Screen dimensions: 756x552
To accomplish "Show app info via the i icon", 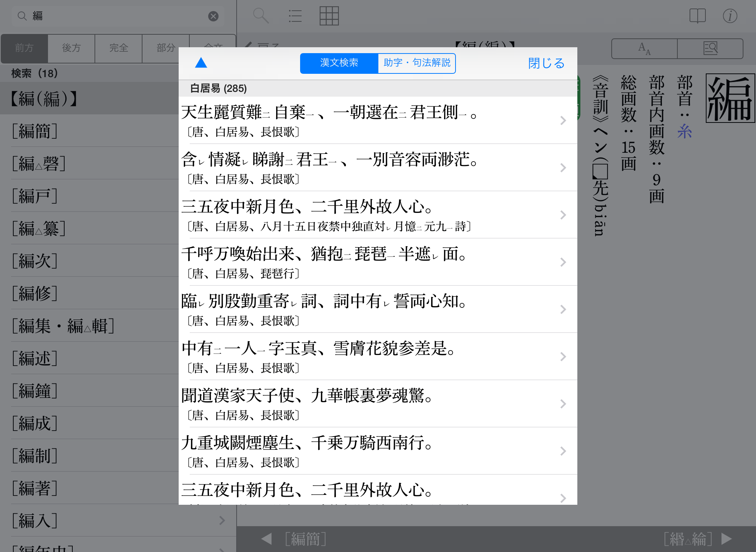I will 730,16.
